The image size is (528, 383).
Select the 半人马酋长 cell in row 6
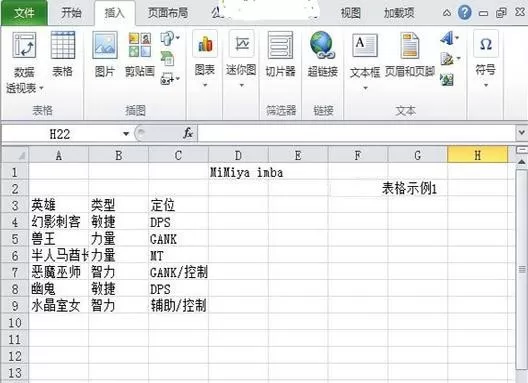[x=59, y=256]
